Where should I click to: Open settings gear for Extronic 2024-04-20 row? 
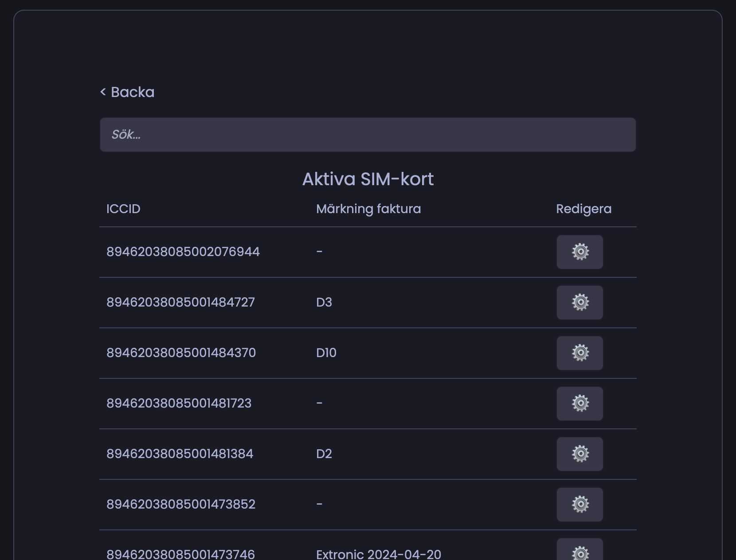coord(579,552)
